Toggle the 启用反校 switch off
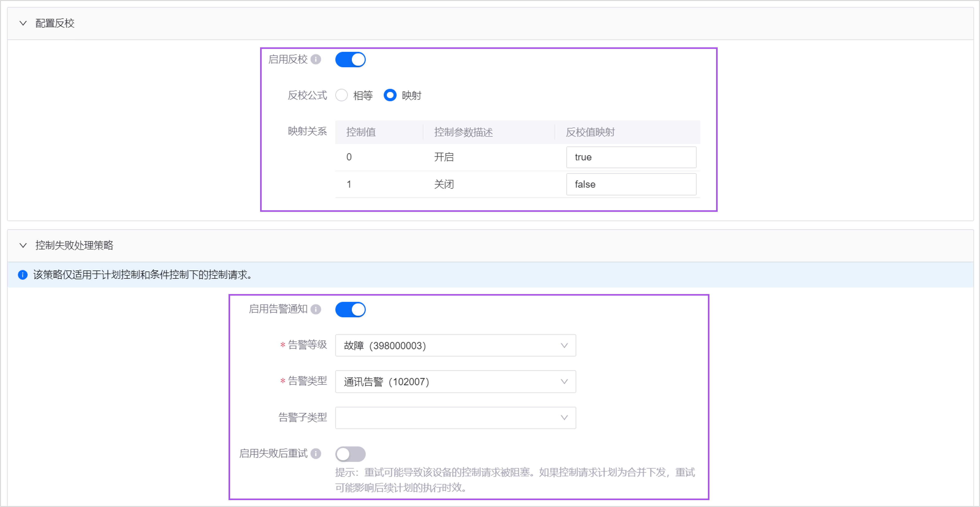 click(350, 60)
